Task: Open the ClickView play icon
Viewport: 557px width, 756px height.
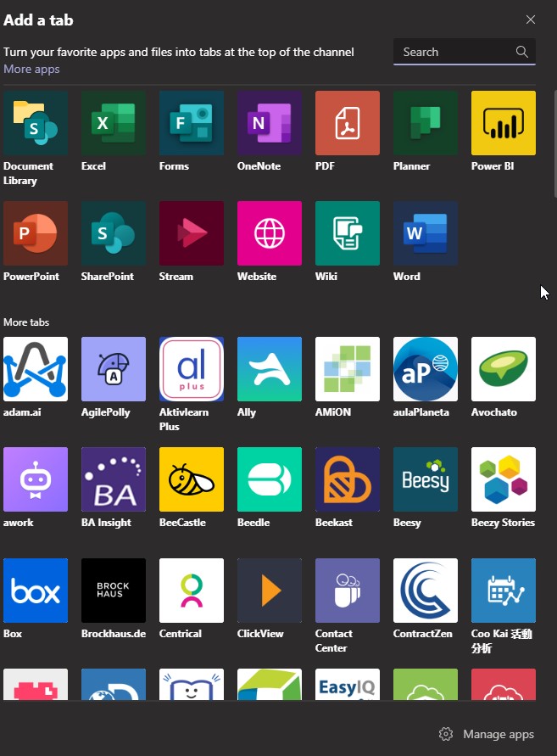Action: [270, 591]
